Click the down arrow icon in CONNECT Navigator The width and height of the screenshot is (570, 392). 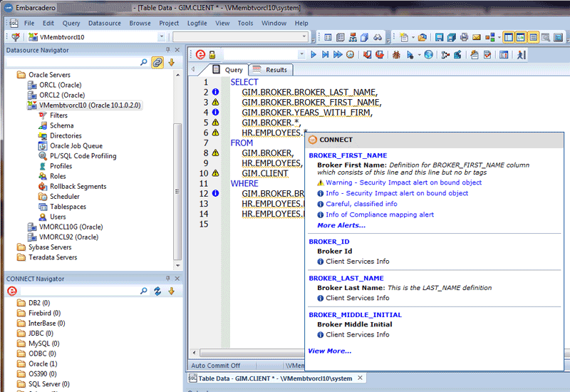click(x=172, y=291)
